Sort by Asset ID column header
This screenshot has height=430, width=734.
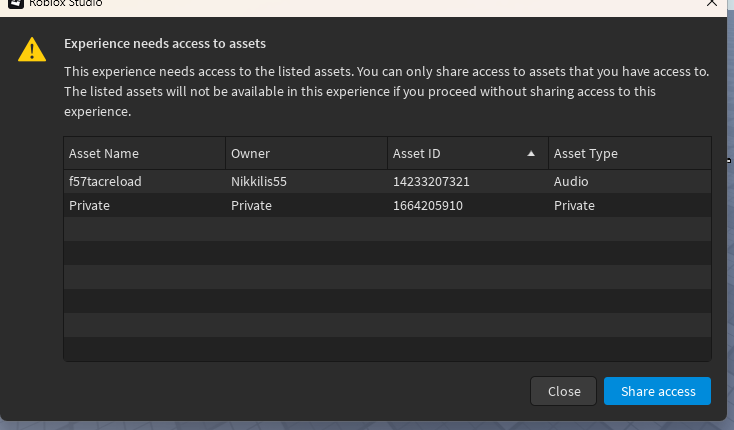coord(468,153)
